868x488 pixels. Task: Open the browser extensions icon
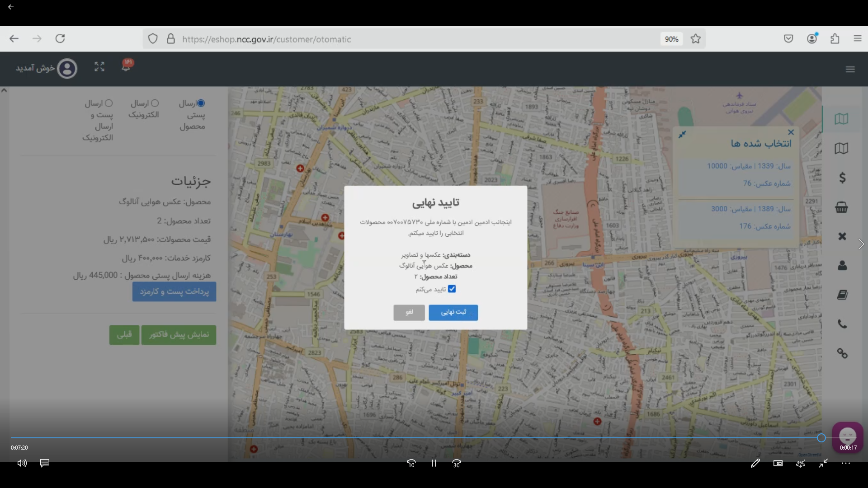click(835, 39)
